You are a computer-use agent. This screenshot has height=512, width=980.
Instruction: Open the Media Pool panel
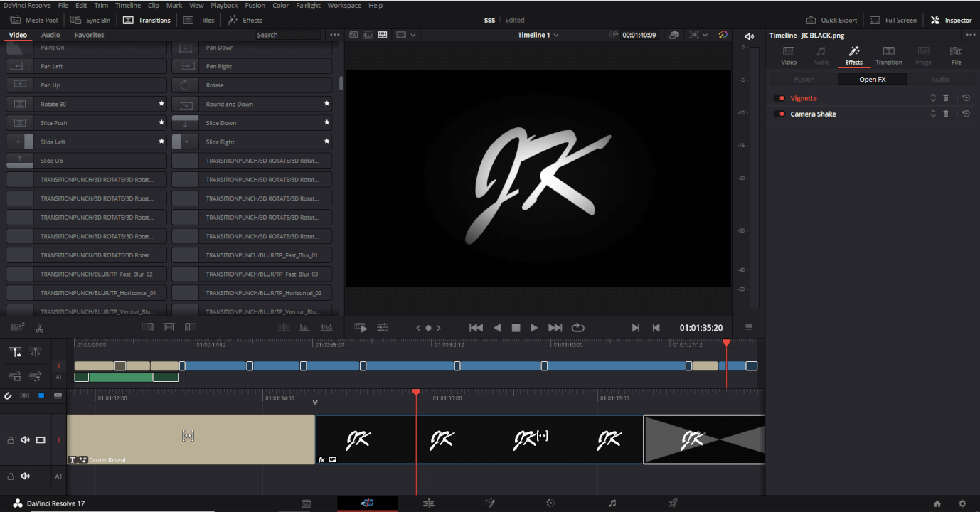34,20
